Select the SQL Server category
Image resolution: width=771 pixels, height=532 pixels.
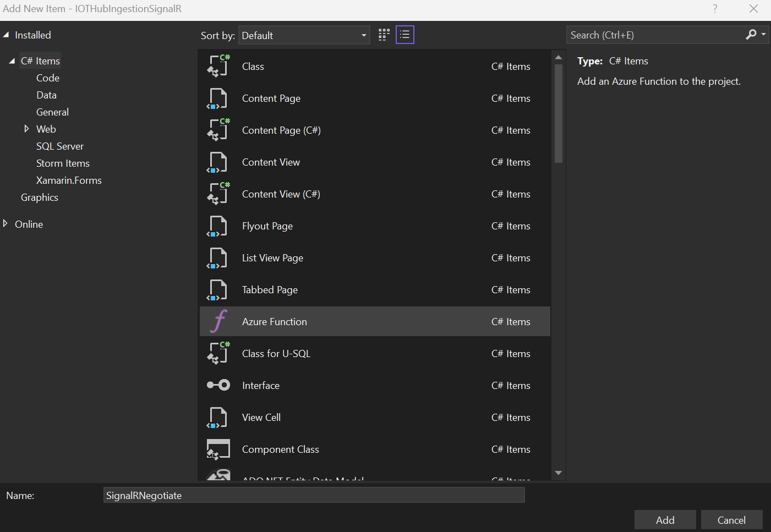(x=60, y=146)
